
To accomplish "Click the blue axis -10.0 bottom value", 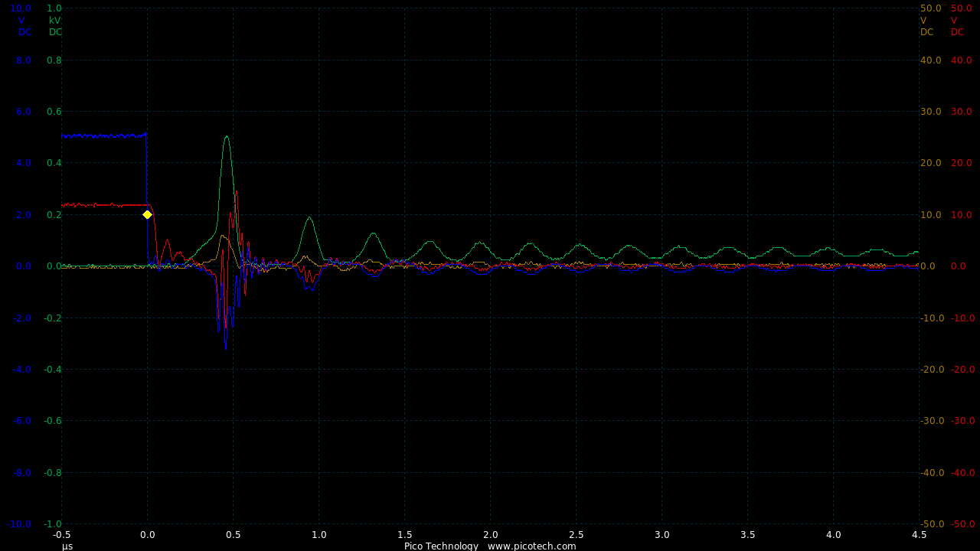I will tap(21, 524).
